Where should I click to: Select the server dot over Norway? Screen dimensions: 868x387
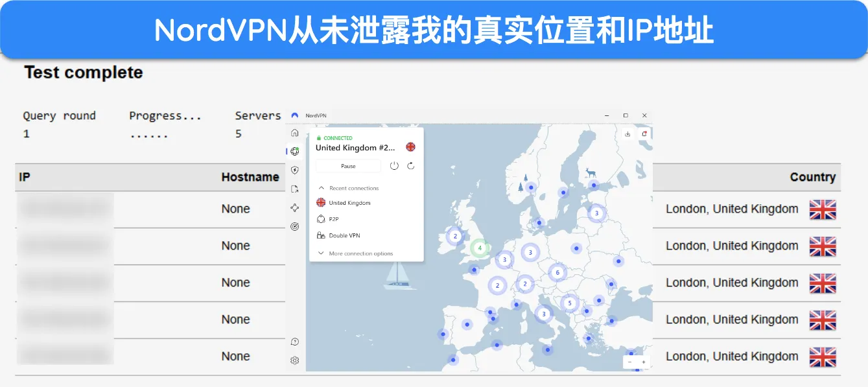(x=531, y=187)
